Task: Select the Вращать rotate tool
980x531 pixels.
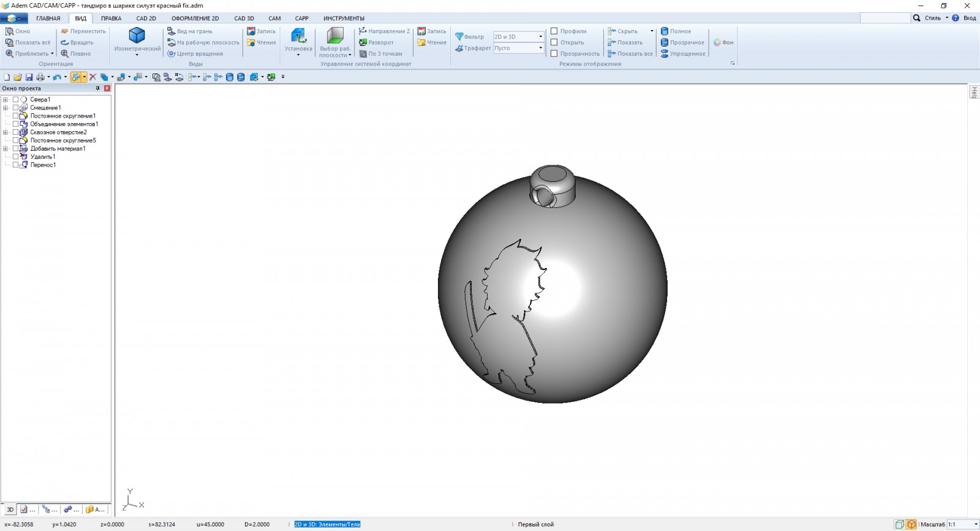Action: coord(77,42)
